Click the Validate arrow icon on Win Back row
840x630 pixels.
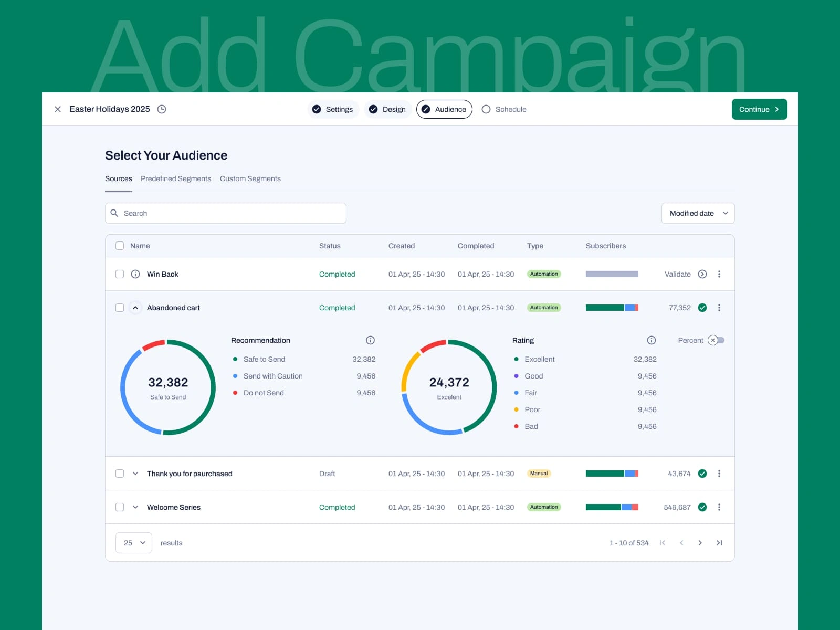(x=703, y=274)
